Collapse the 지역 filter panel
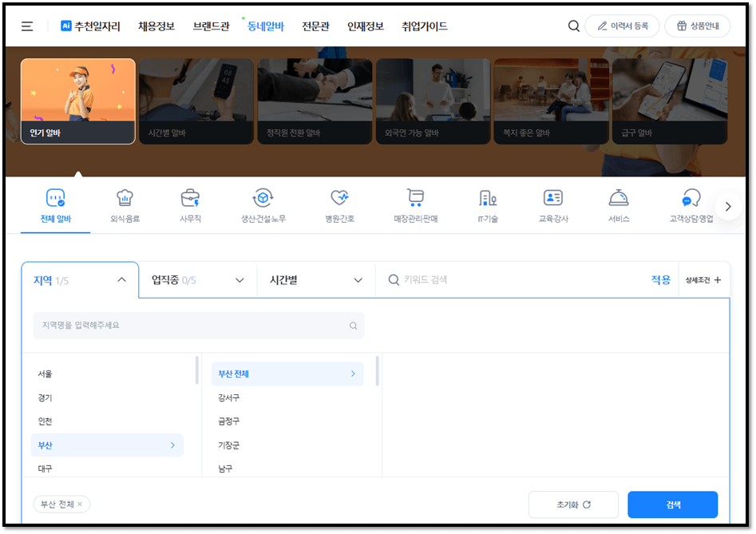 121,279
